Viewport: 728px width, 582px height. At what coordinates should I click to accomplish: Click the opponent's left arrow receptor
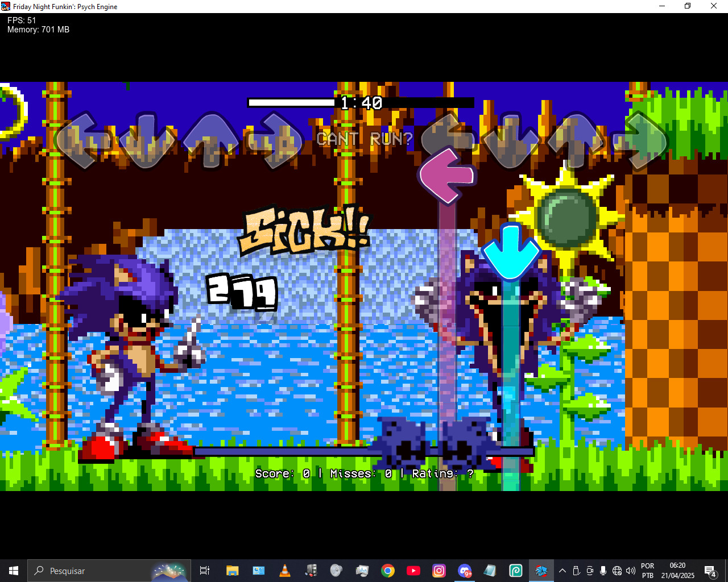[x=83, y=140]
